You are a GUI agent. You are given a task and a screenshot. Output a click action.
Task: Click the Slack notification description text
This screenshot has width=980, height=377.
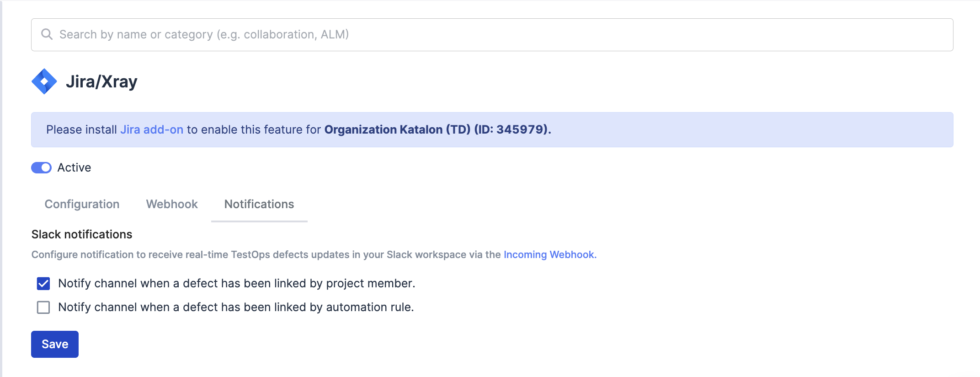[x=265, y=255]
